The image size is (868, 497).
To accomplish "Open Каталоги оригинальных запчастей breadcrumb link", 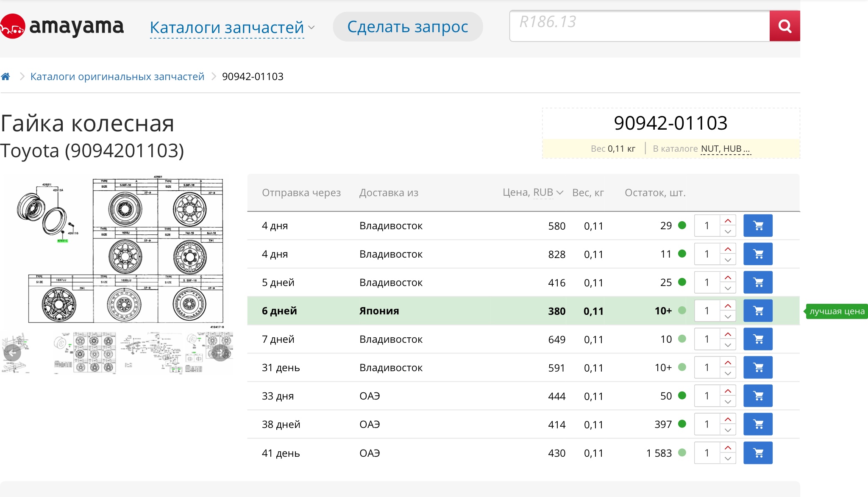I will 117,77.
